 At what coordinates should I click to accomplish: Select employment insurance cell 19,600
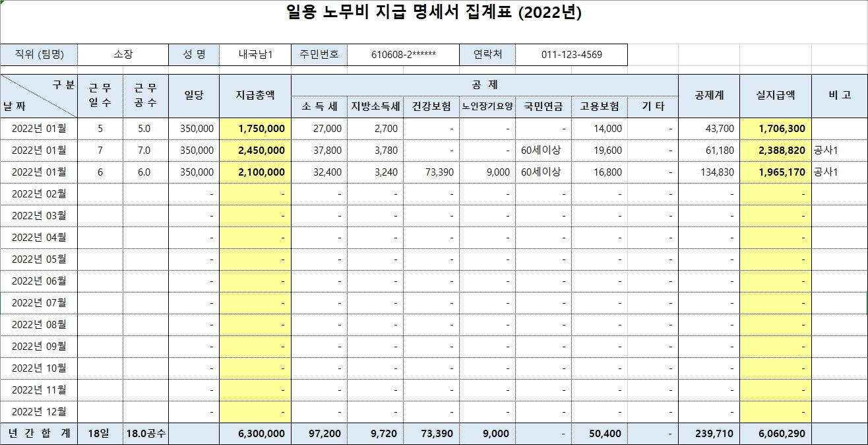[x=599, y=151]
